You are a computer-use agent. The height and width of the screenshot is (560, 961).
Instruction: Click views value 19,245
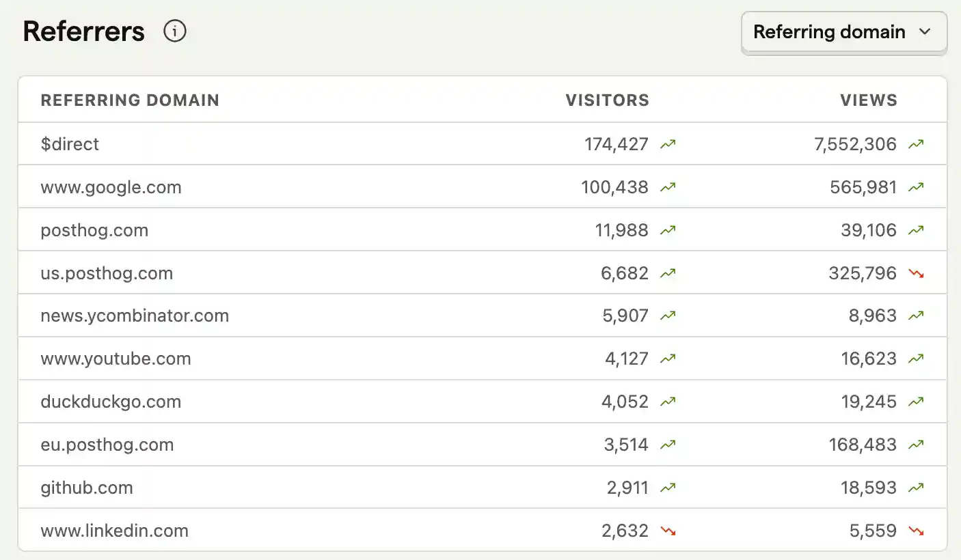[869, 402]
